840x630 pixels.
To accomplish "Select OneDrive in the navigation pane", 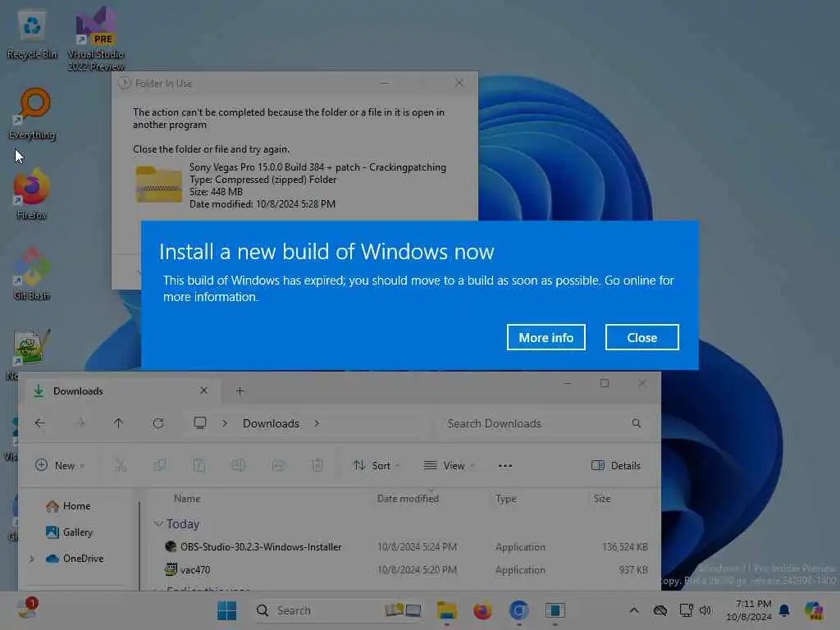I will pos(75,559).
